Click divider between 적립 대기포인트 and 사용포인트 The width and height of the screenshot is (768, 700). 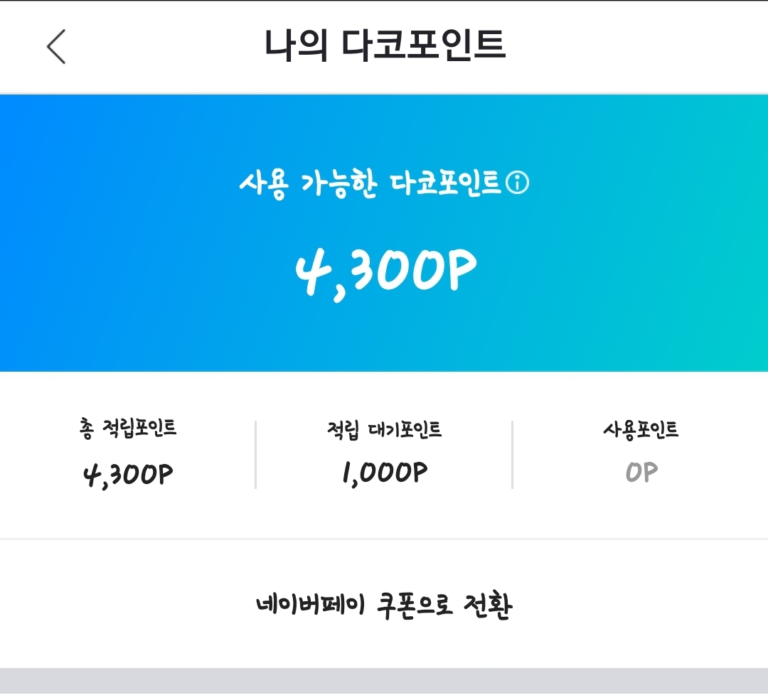[x=512, y=455]
